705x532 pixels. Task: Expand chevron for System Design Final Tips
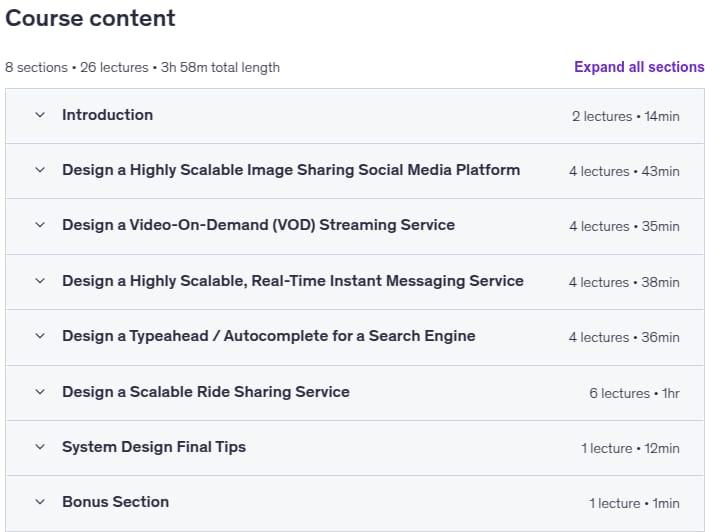[x=40, y=447]
